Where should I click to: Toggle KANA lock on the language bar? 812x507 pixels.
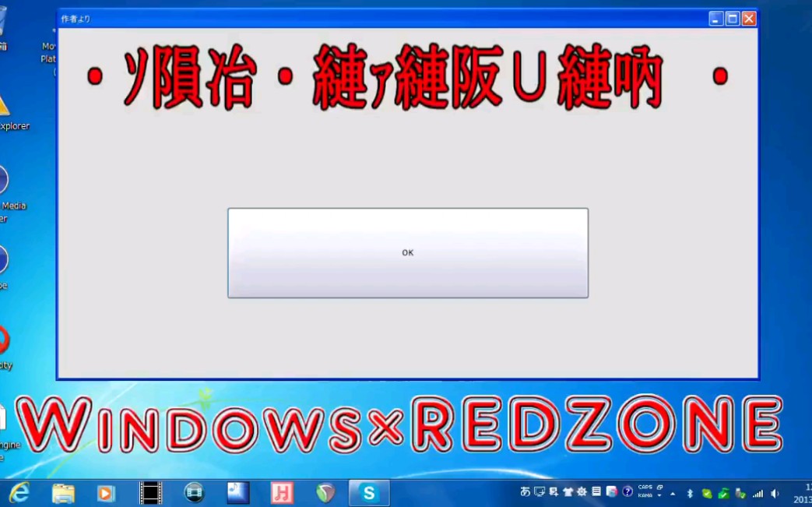tap(645, 495)
